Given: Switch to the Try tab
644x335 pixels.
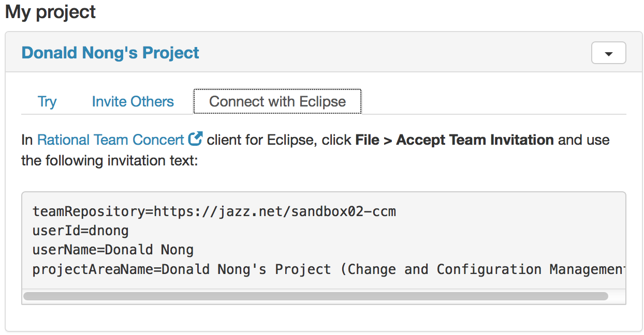Looking at the screenshot, I should 47,101.
